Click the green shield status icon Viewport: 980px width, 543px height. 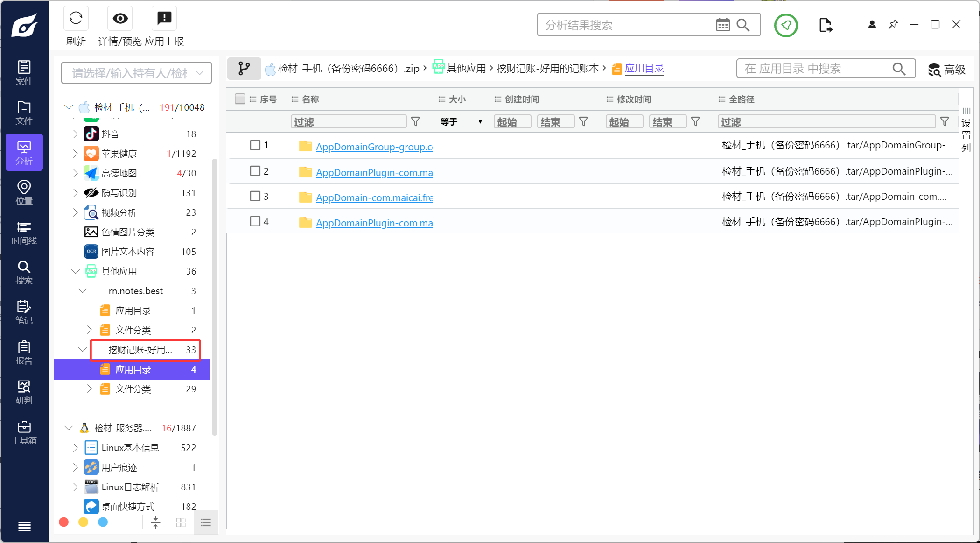[786, 25]
